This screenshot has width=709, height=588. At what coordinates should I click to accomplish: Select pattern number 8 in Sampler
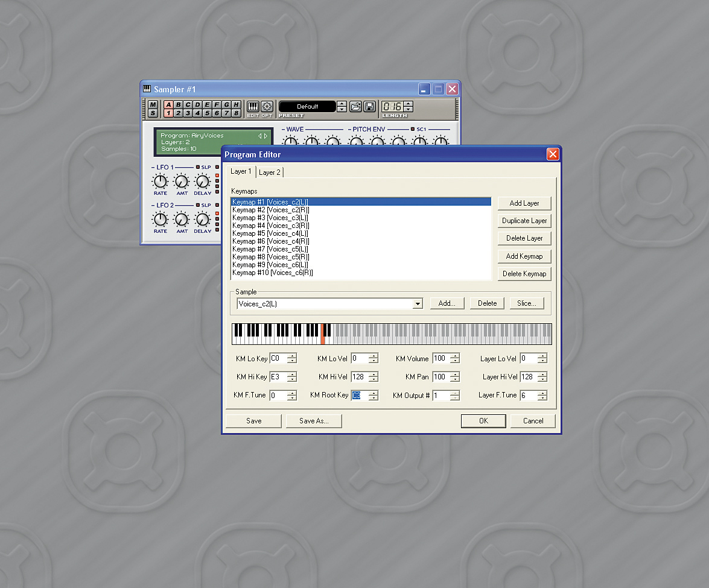point(236,113)
